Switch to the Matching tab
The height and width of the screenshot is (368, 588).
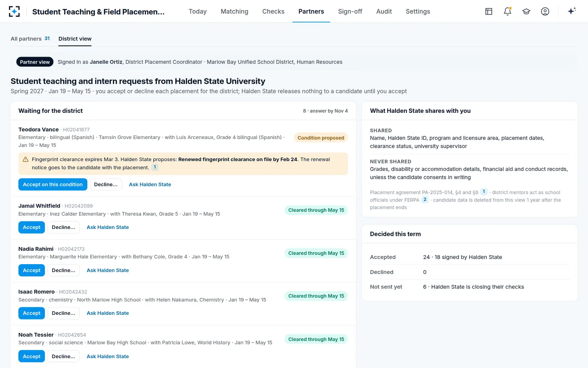(234, 11)
